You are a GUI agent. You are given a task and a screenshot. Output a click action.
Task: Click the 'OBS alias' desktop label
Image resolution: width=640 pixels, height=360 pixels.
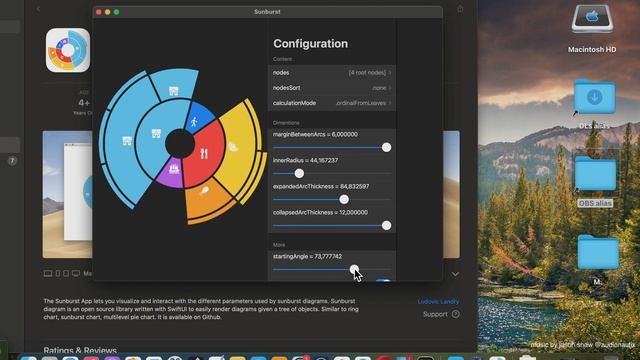coord(595,203)
